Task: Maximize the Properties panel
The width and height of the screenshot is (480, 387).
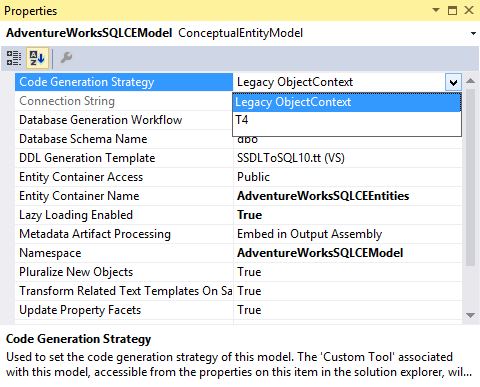Action: [452, 10]
